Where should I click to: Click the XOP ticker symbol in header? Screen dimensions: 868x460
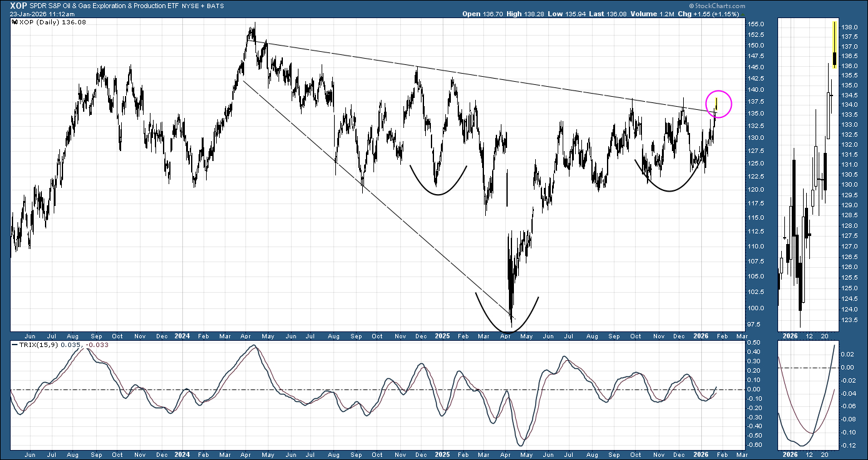tap(18, 6)
